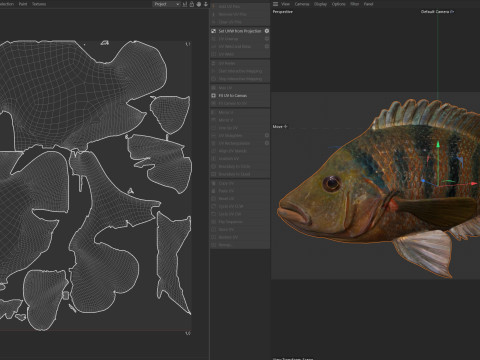The width and height of the screenshot is (480, 360).
Task: Choose Remap at the list bottom
Action: (240, 245)
